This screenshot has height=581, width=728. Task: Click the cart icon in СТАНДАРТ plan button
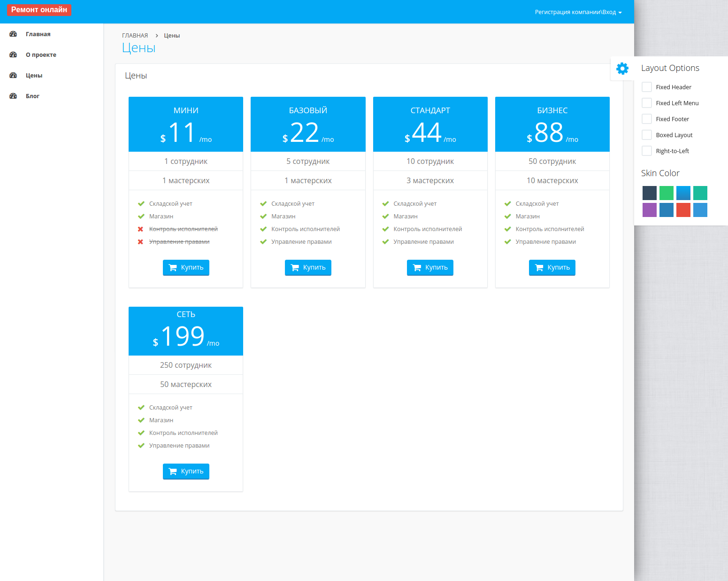pos(417,268)
